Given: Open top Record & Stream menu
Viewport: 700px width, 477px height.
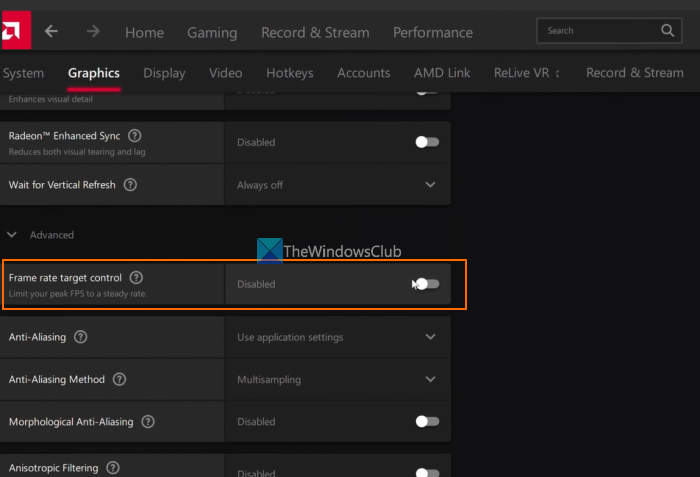Looking at the screenshot, I should [315, 32].
